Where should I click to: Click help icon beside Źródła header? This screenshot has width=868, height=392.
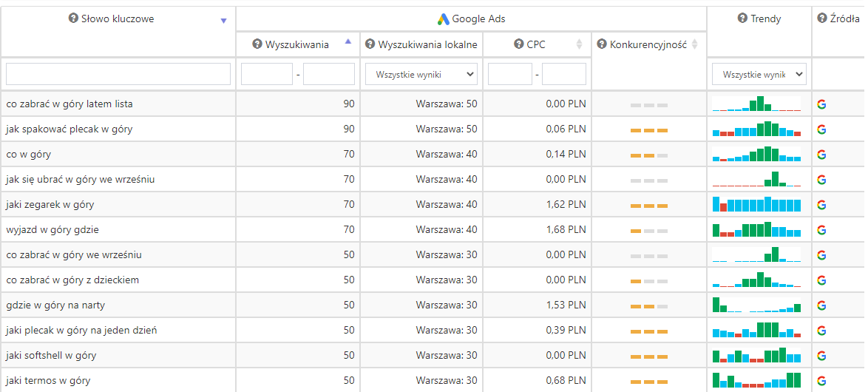point(822,18)
